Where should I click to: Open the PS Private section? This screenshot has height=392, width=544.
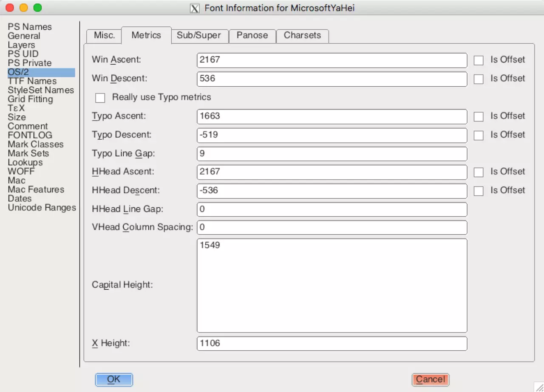[30, 63]
